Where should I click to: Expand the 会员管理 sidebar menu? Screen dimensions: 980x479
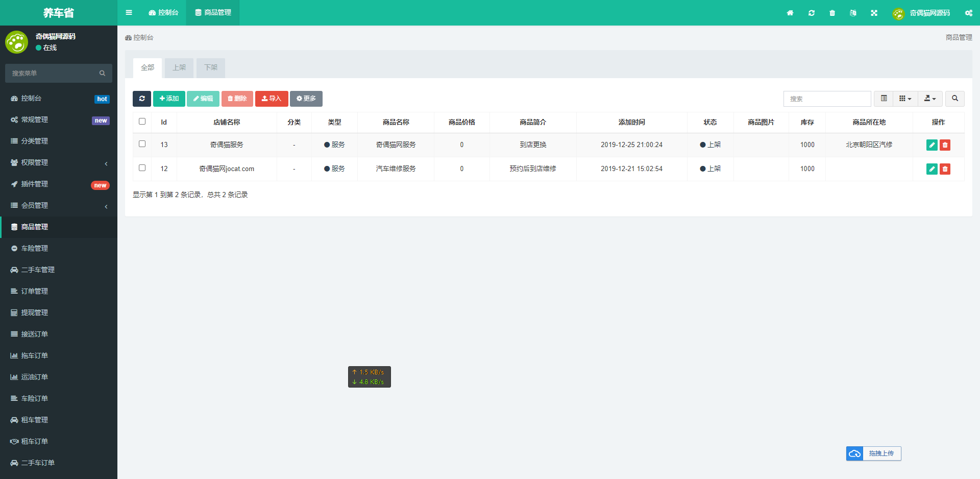[x=59, y=205]
